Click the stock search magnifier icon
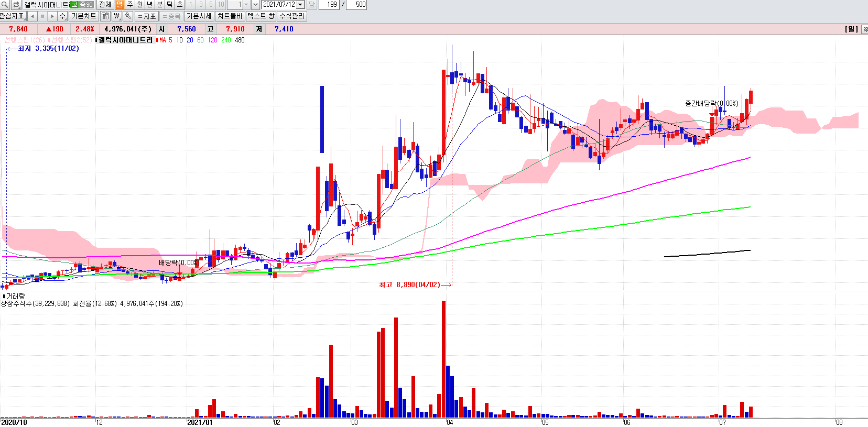Screen dimensions: 868x427 pos(5,5)
